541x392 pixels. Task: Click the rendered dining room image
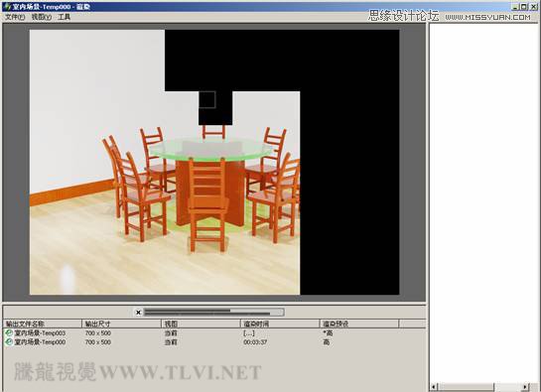(214, 162)
